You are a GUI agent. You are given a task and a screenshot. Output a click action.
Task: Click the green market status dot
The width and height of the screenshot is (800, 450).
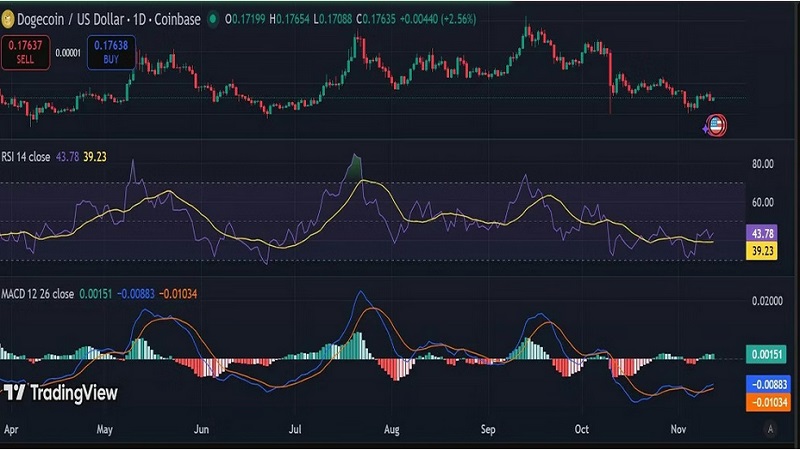tap(211, 18)
